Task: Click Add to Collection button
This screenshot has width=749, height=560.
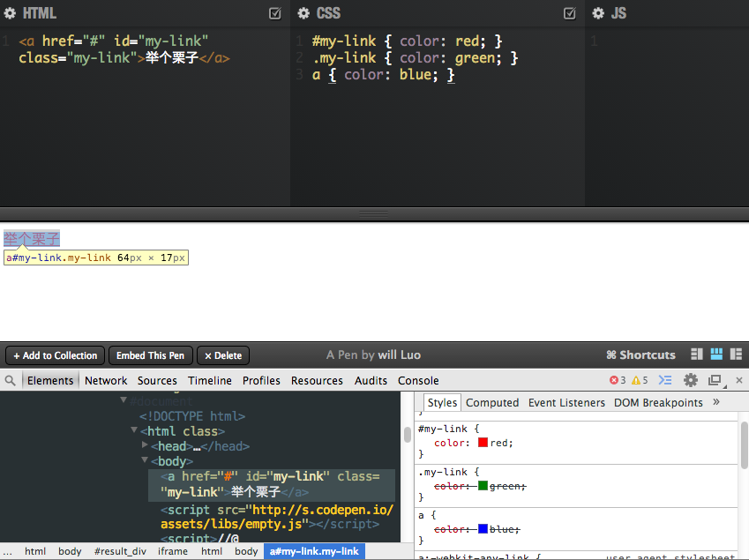Action: coord(55,355)
